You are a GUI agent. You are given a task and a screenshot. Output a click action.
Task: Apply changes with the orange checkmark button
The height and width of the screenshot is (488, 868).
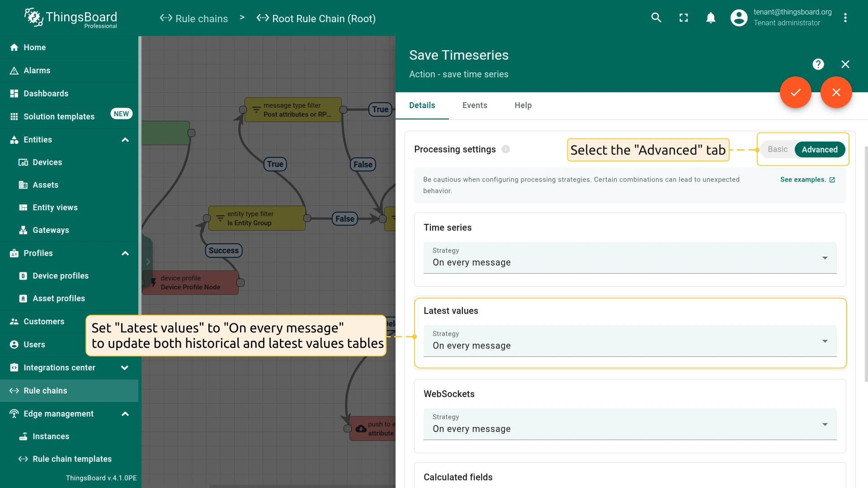coord(795,92)
